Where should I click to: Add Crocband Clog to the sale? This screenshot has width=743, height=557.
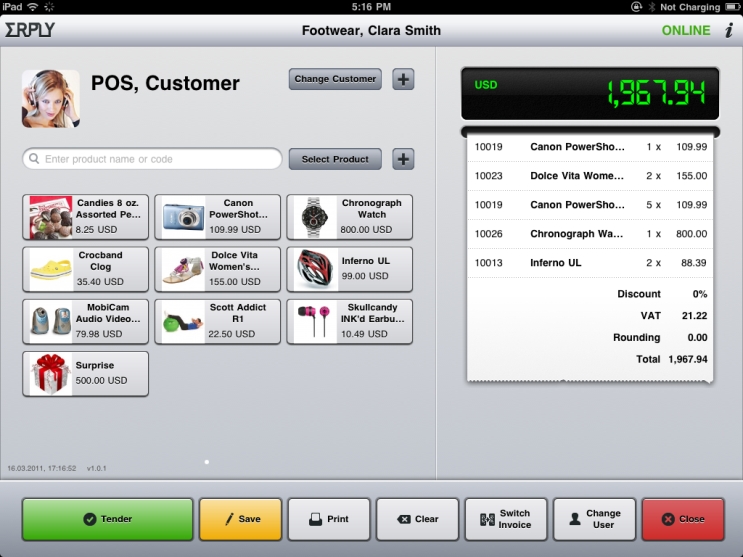pyautogui.click(x=85, y=269)
